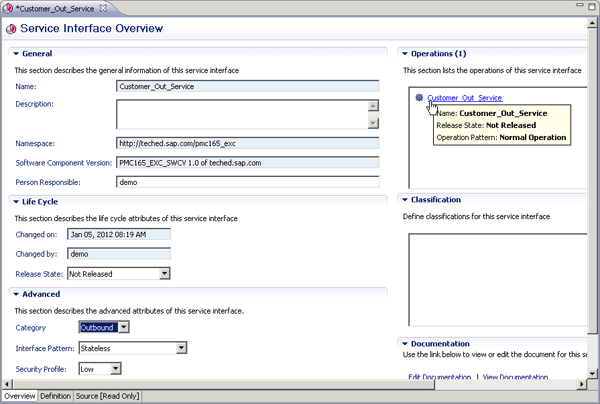
Task: Switch to the Source [Read Only] tab
Action: tap(107, 396)
